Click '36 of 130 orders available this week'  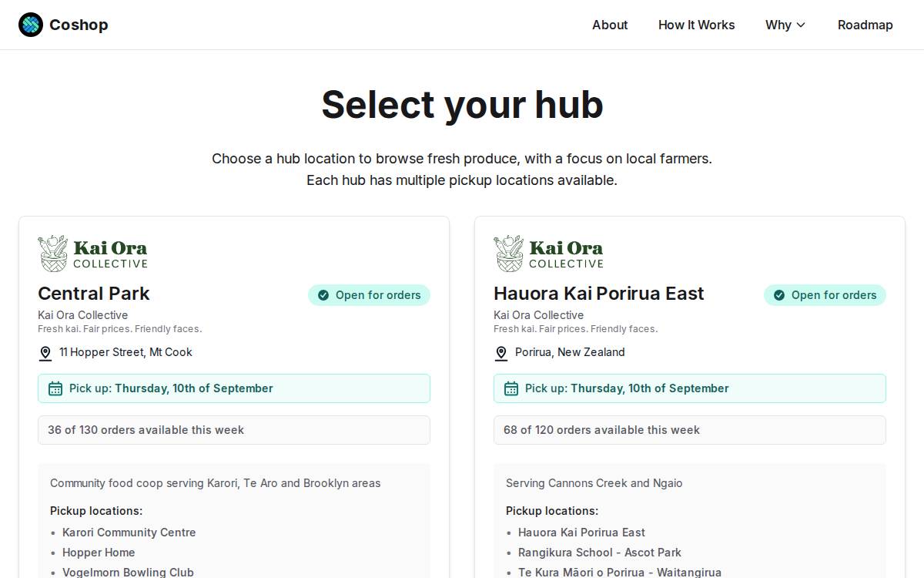[x=234, y=430]
